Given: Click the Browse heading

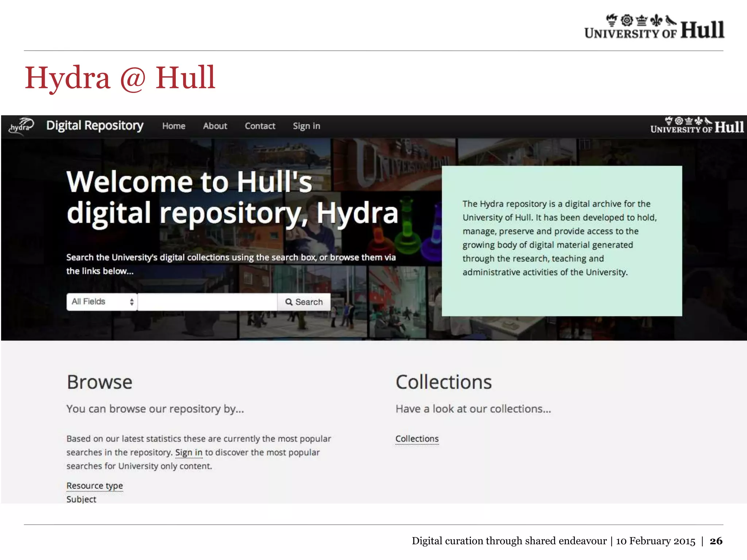Looking at the screenshot, I should coord(100,382).
